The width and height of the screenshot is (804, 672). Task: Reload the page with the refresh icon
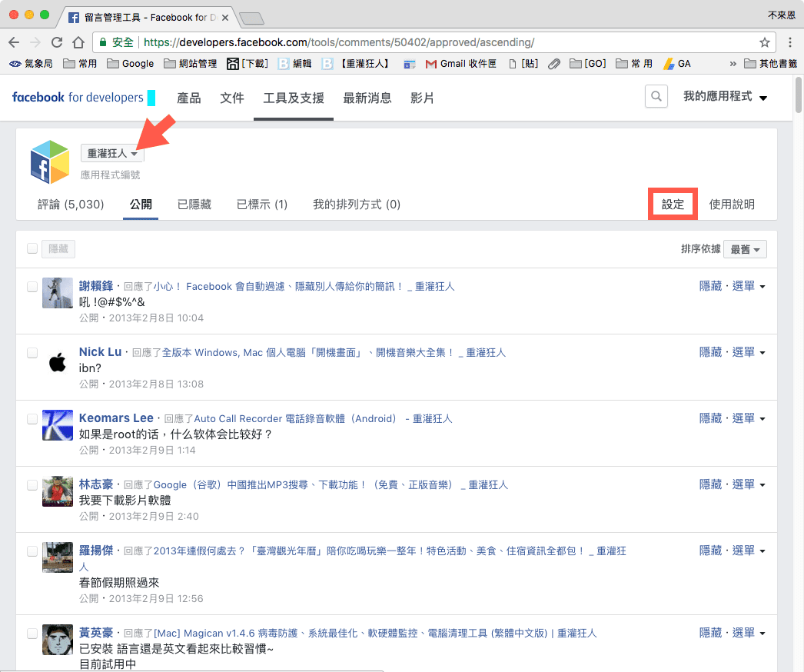tap(56, 42)
